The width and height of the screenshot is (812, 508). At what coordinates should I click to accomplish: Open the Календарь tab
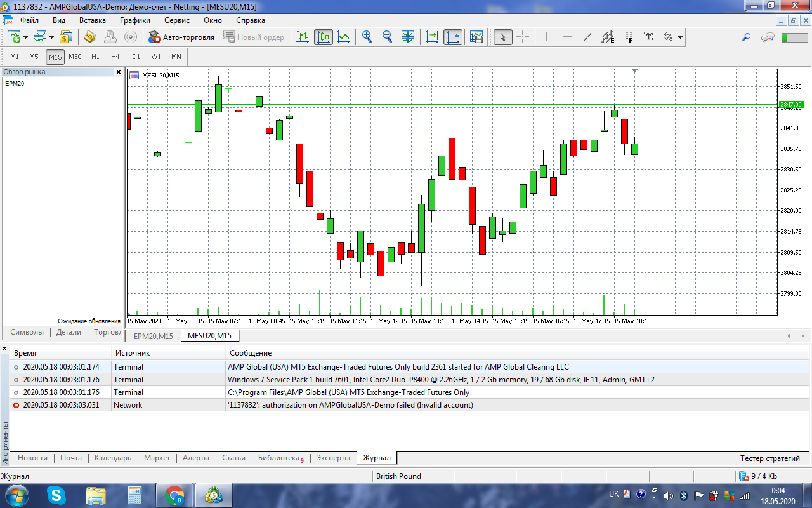[x=113, y=458]
